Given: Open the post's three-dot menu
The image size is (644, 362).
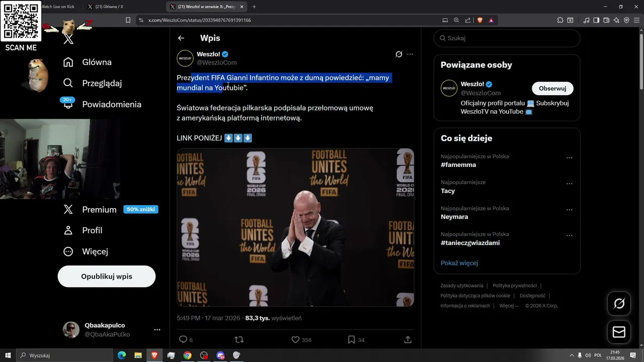Looking at the screenshot, I should pos(410,54).
